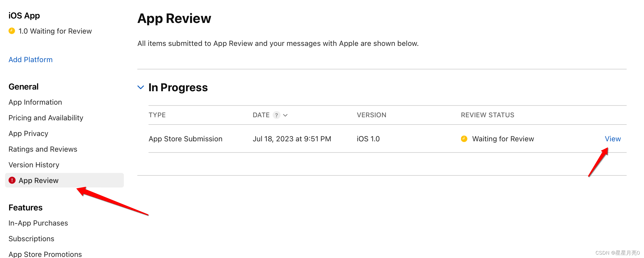
Task: Click the blue chevron before In Progress
Action: pos(140,87)
